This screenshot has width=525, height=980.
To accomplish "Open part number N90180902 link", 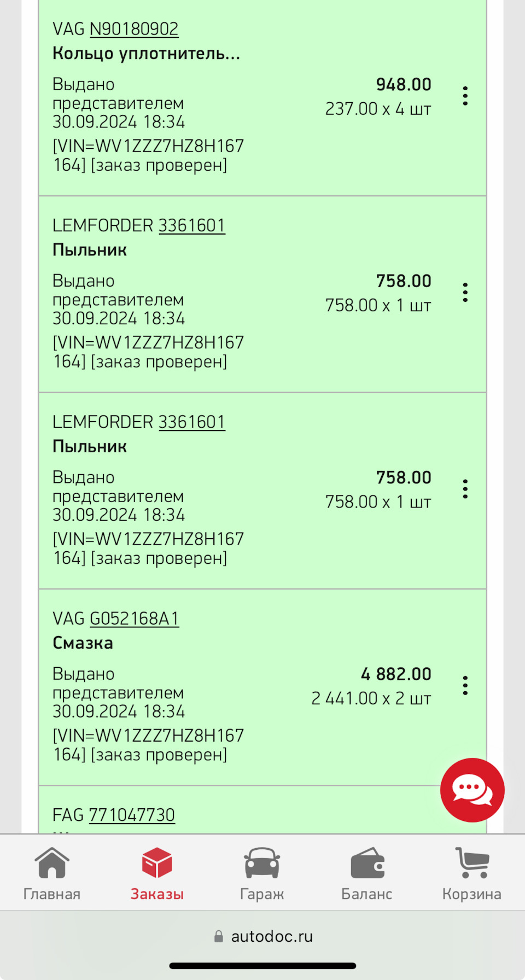I will pyautogui.click(x=134, y=29).
